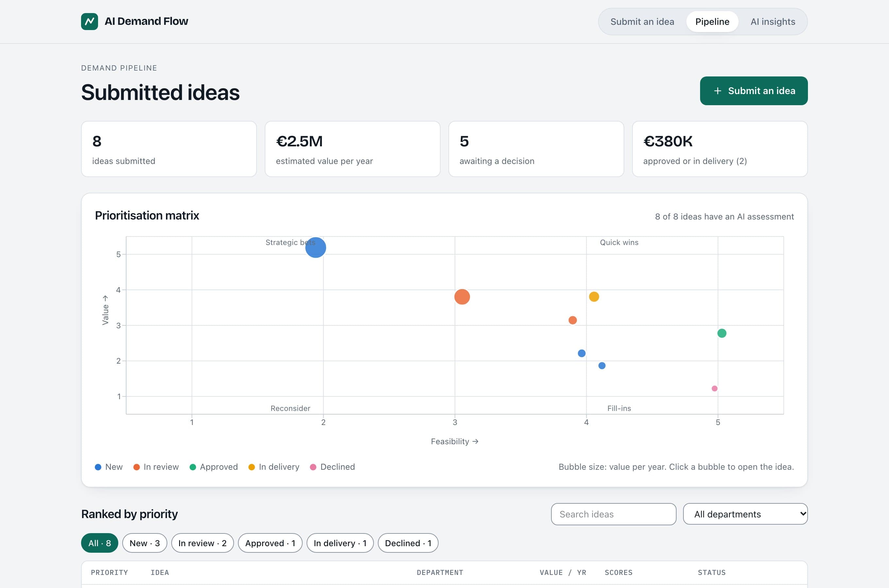The height and width of the screenshot is (588, 889).
Task: Click the PRIORITY column header
Action: coord(109,573)
